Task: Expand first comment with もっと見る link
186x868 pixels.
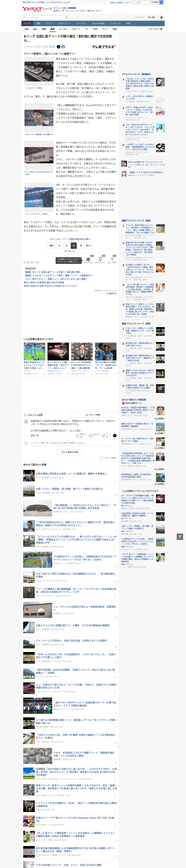Action: [75, 431]
